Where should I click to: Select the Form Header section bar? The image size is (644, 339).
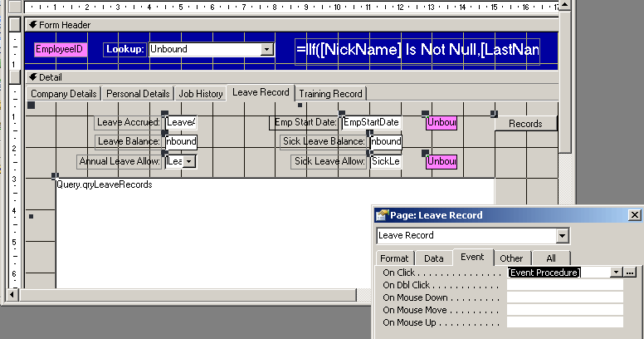point(291,25)
